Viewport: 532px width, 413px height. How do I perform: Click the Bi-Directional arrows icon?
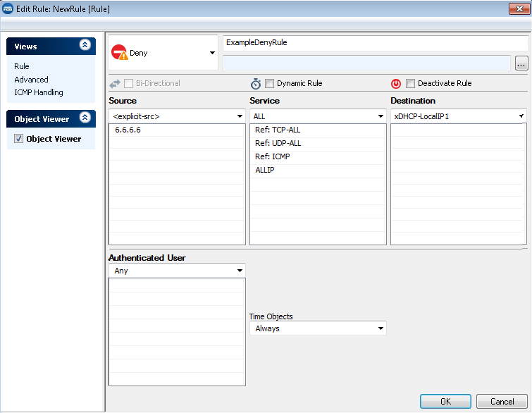pos(115,83)
